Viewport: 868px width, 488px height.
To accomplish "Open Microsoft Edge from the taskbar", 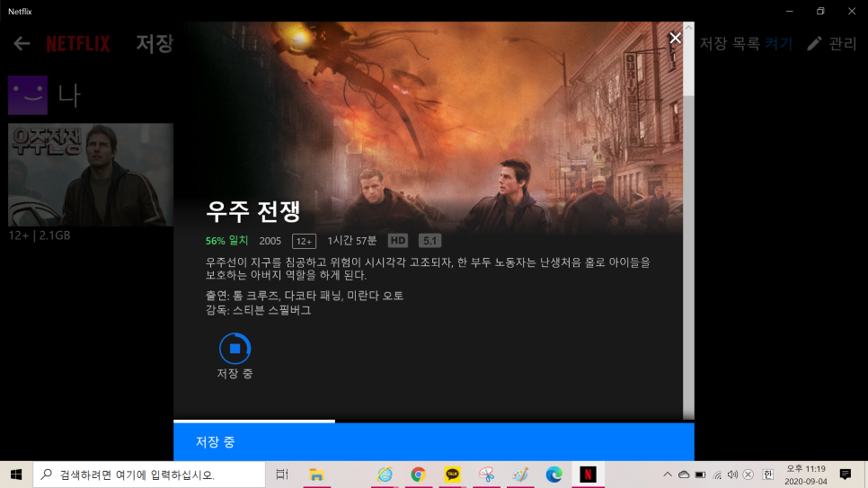I will (x=554, y=475).
